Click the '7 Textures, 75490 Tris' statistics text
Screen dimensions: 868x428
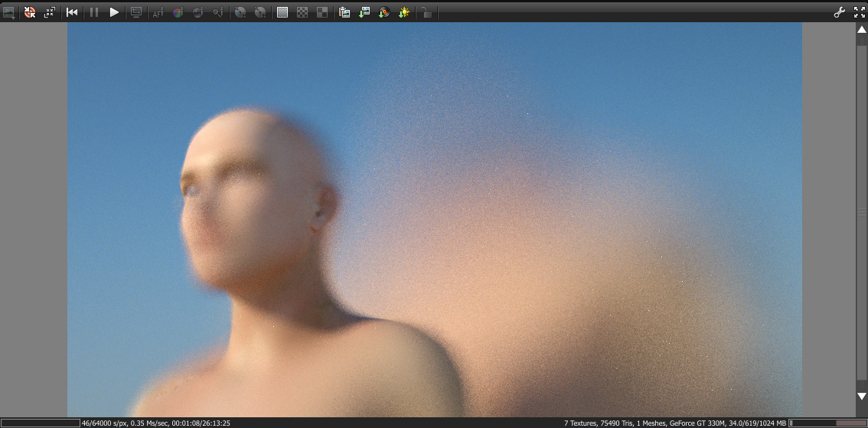point(599,423)
